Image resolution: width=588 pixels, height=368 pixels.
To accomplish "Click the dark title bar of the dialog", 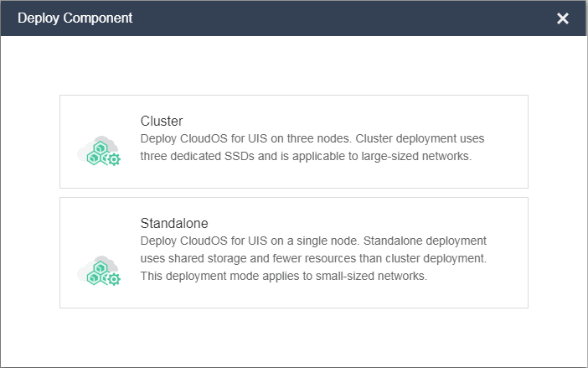I will pos(335,18).
